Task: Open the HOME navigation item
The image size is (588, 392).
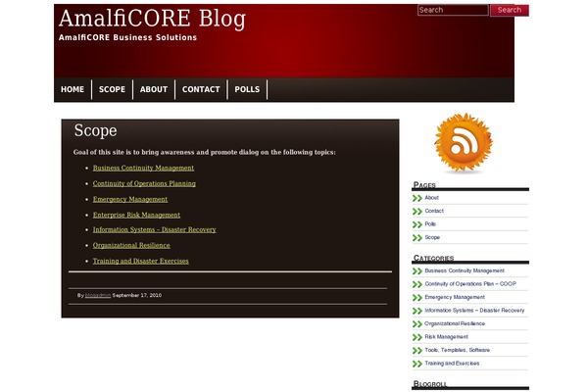Action: point(73,89)
